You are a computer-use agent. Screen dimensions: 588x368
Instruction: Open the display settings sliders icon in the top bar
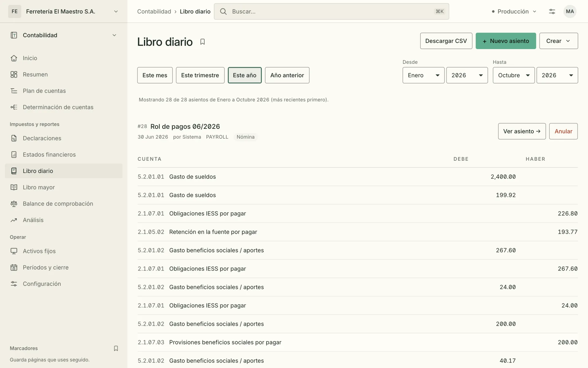pos(552,11)
